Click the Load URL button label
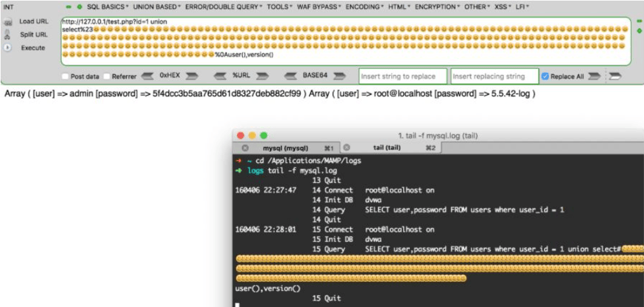The image size is (644, 307). coord(34,22)
